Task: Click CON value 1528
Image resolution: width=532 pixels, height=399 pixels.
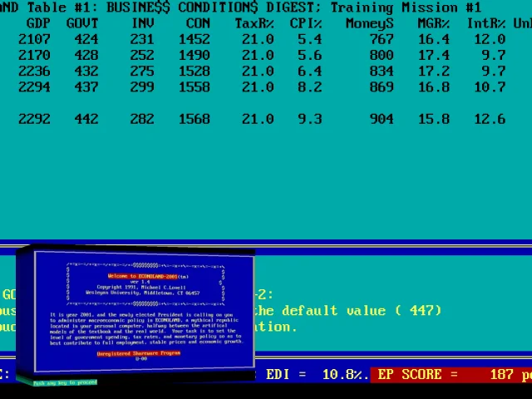Action: point(195,71)
